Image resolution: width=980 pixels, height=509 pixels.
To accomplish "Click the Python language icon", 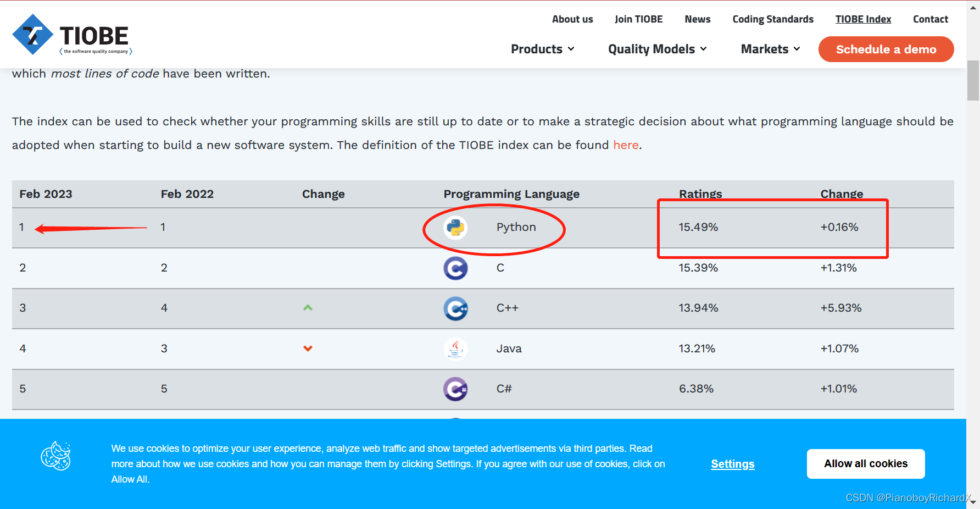I will (x=455, y=227).
